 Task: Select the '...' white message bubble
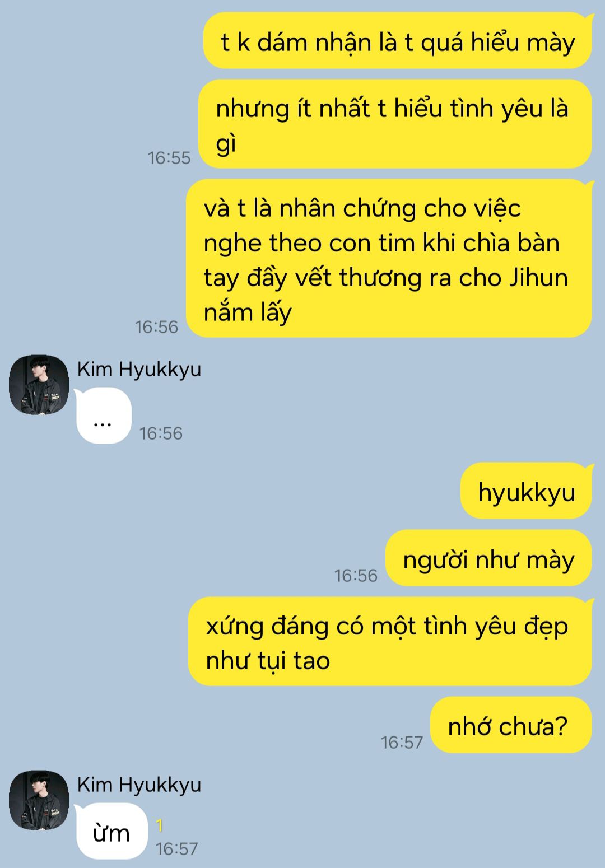pyautogui.click(x=104, y=416)
